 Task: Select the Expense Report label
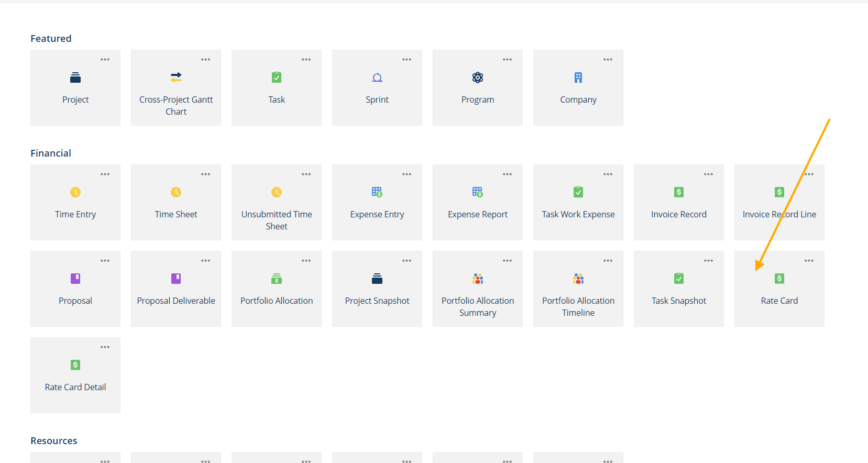coord(478,214)
